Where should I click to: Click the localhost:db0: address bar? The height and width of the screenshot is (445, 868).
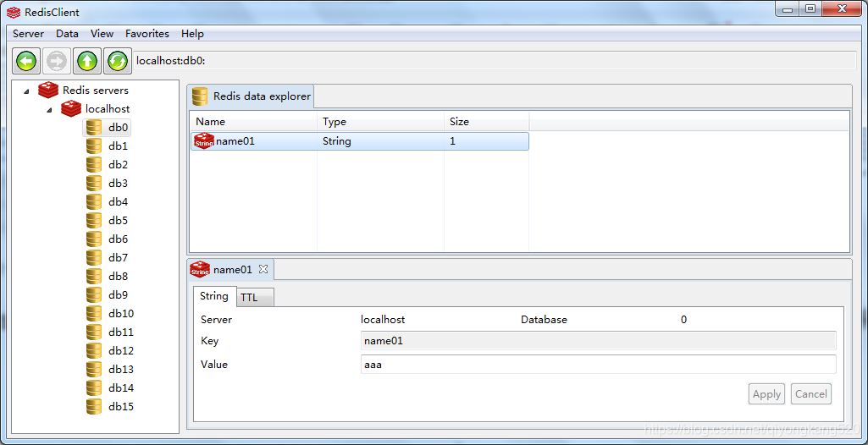(496, 61)
